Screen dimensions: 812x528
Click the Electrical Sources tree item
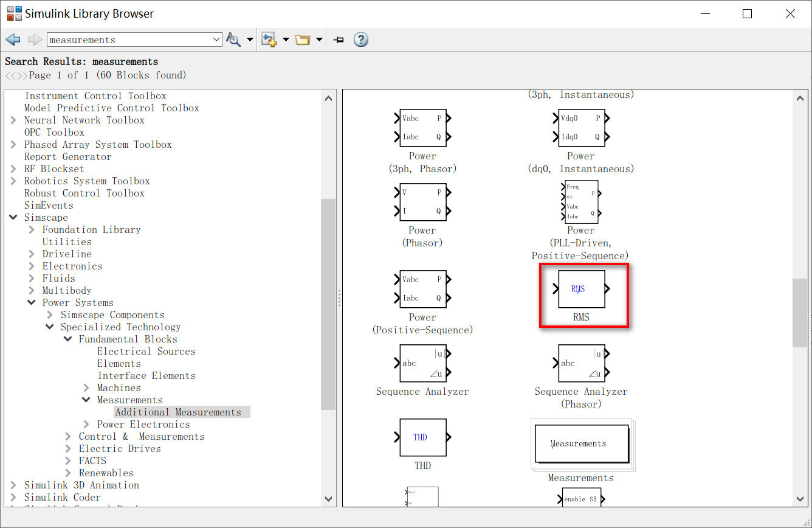click(146, 351)
